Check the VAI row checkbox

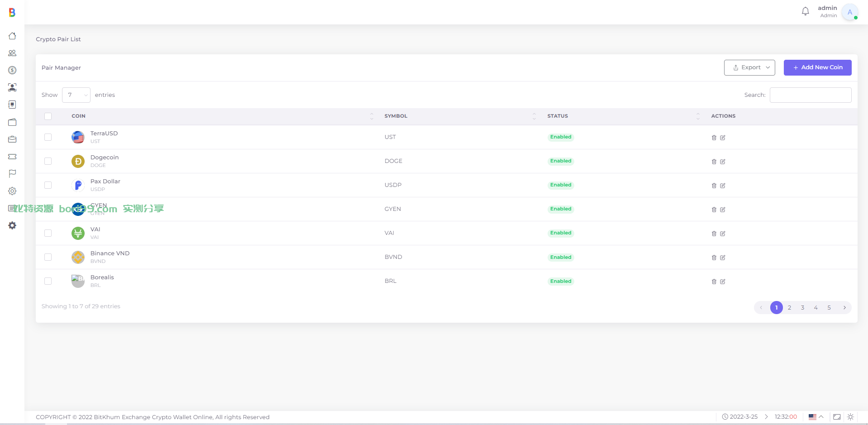[x=48, y=233]
